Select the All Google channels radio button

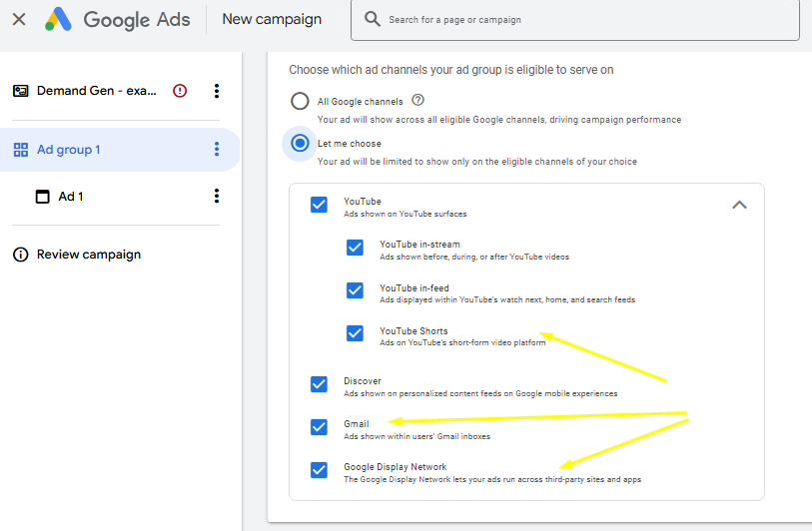point(300,101)
